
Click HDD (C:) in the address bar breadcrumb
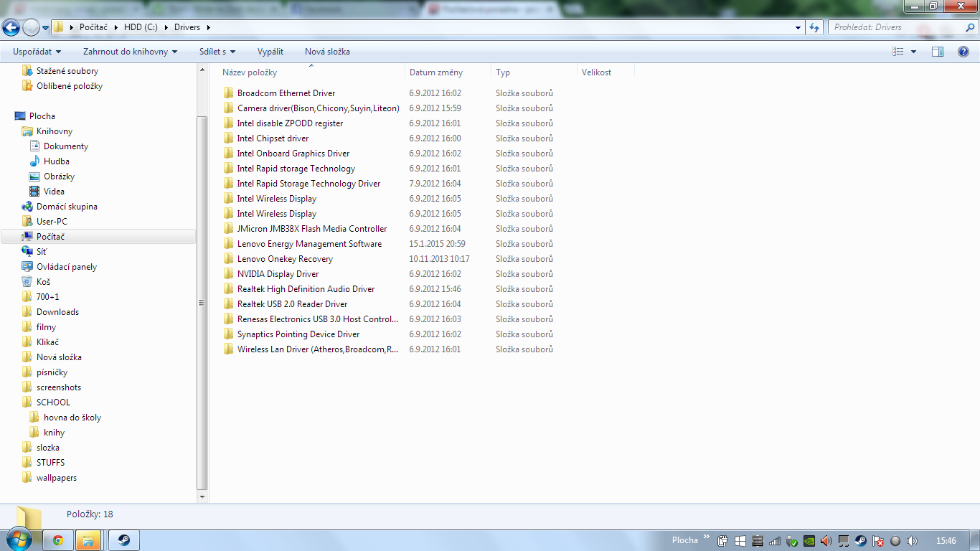[141, 27]
